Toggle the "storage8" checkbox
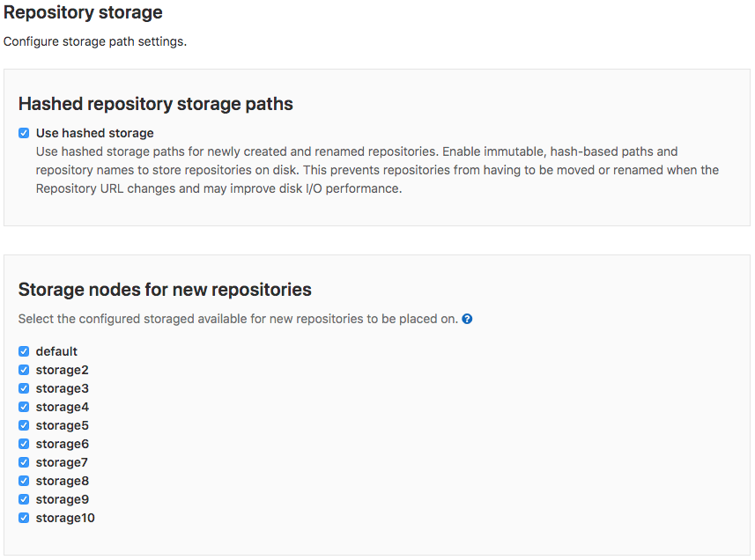Viewport: 755px width, 560px height. [24, 481]
